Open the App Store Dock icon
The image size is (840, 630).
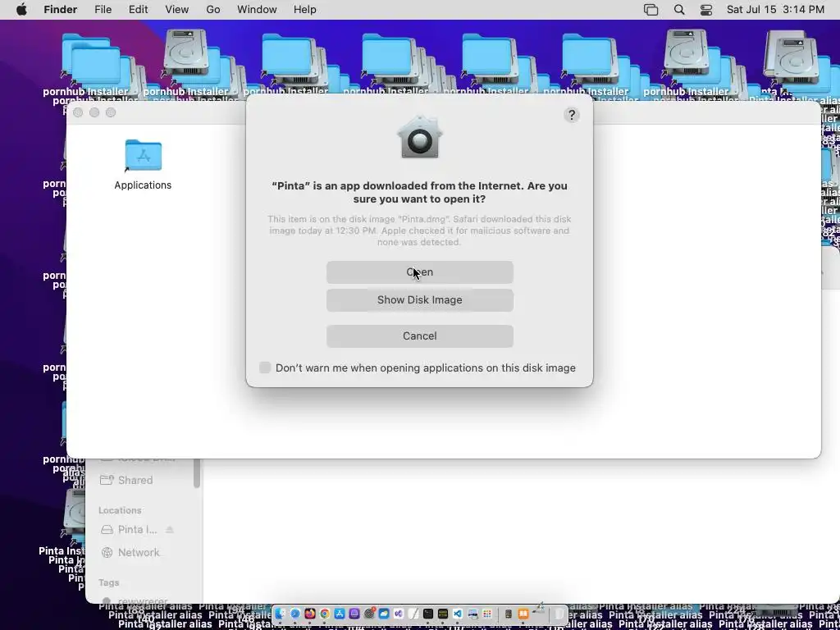(340, 614)
